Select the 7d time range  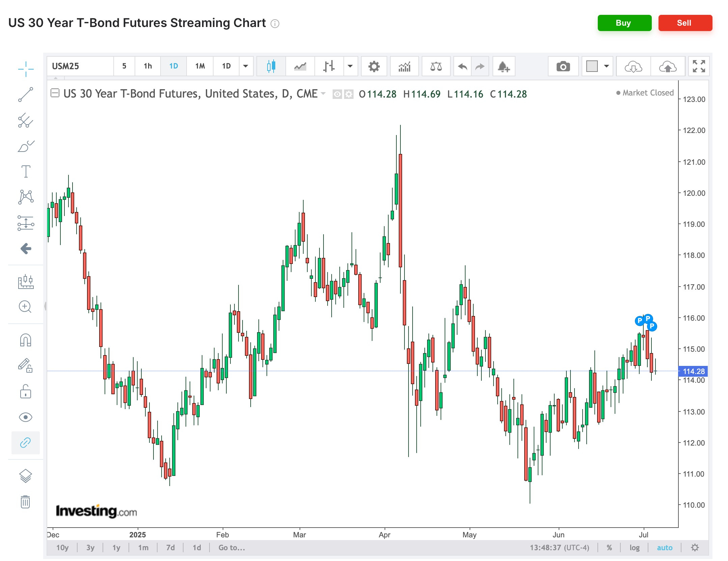[170, 547]
